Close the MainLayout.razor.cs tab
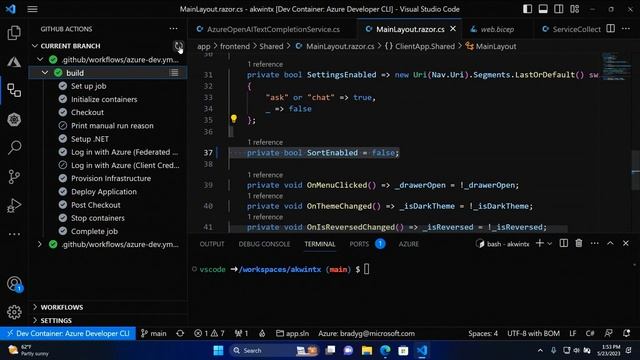 [453, 29]
